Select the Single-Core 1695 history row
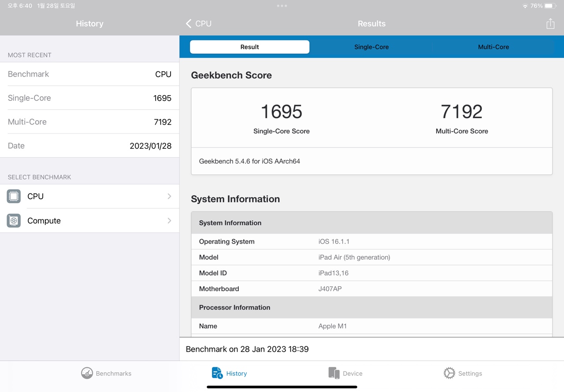 pos(89,98)
